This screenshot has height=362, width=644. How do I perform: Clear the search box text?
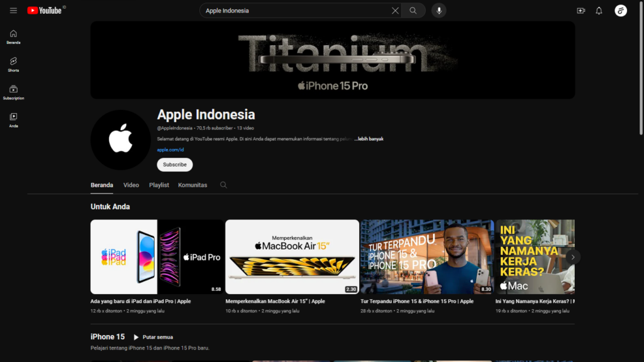click(x=395, y=11)
